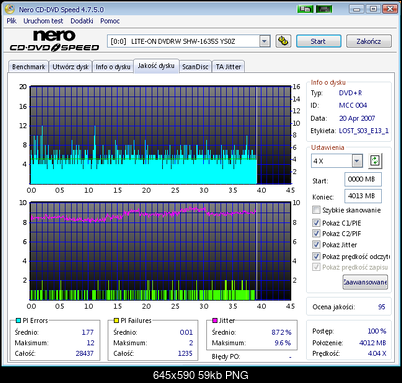Click the label value LOST_S03_E13_1
The image size is (402, 383).
coord(364,131)
